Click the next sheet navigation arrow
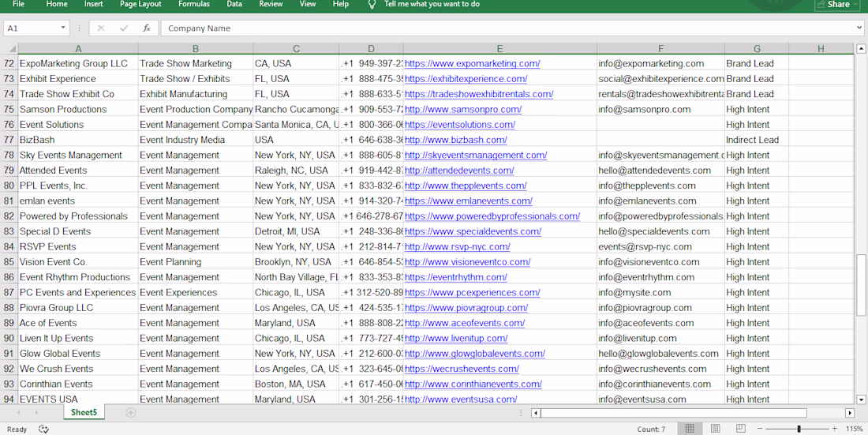The height and width of the screenshot is (435, 868). tap(36, 412)
